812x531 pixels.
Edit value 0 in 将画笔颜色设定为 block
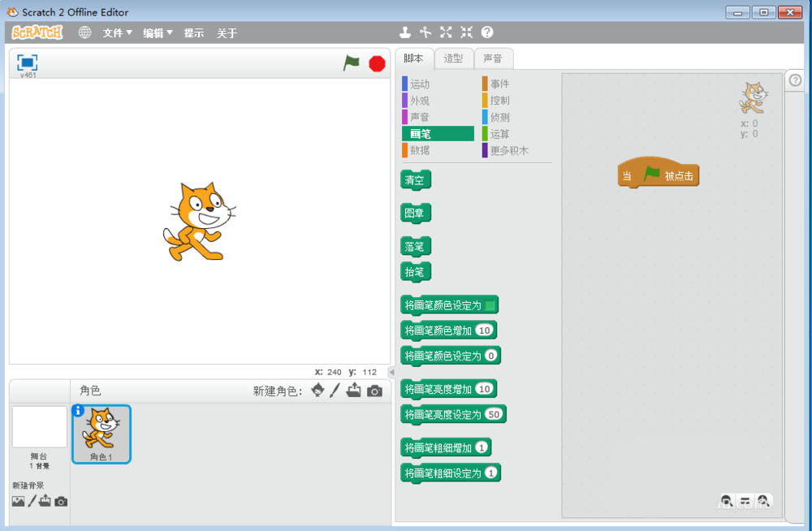point(491,356)
